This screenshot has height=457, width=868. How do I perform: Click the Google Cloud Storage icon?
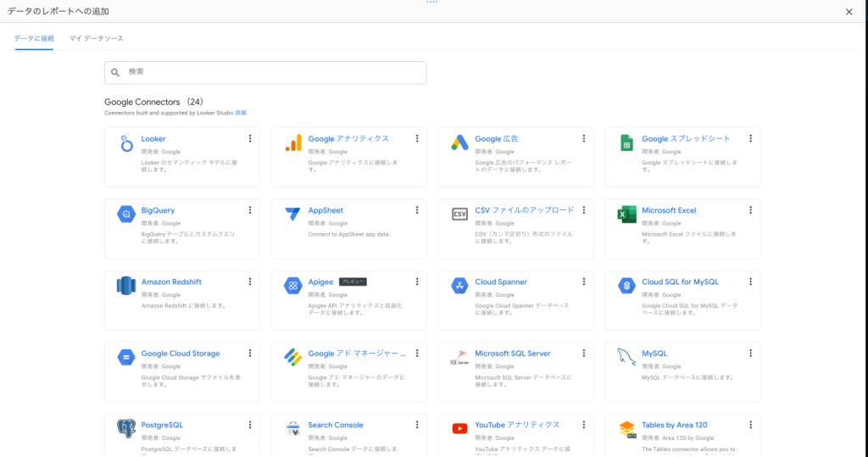click(x=126, y=357)
